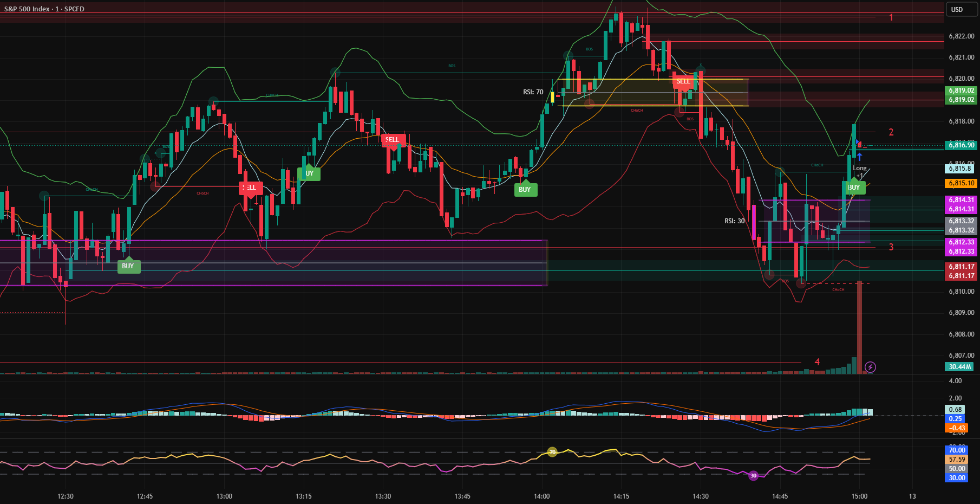This screenshot has height=504, width=980.
Task: Click the 14:30 time axis label
Action: coord(701,496)
